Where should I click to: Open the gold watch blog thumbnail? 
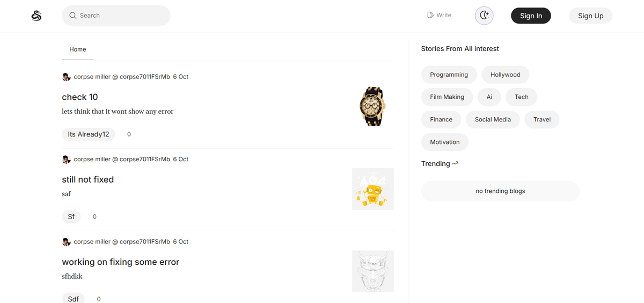(372, 106)
